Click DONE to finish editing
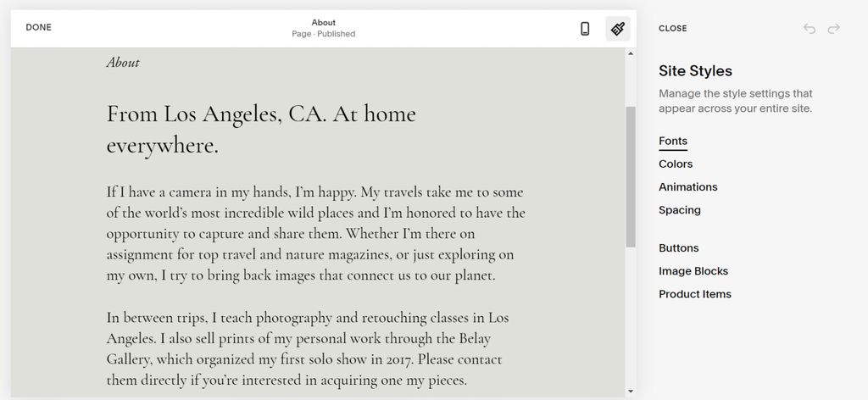 38,28
